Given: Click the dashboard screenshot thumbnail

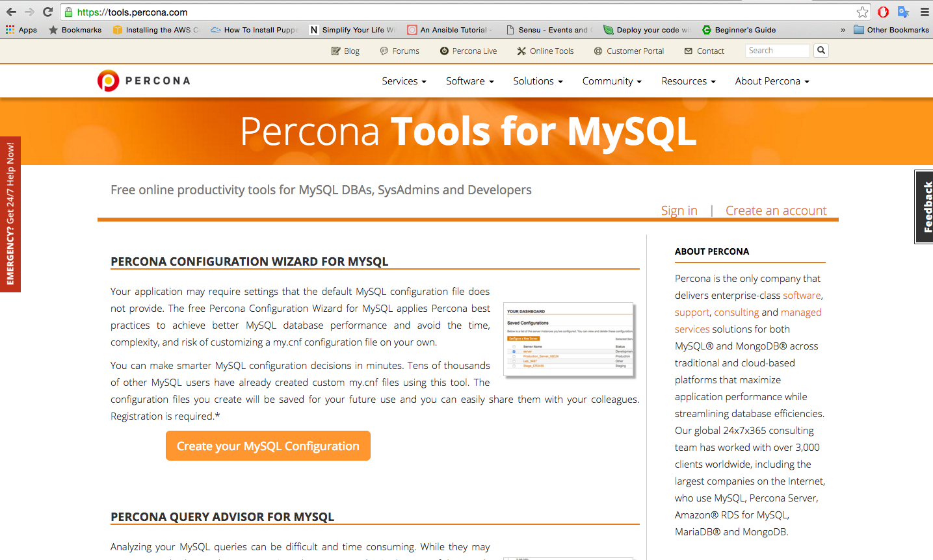Looking at the screenshot, I should 570,340.
